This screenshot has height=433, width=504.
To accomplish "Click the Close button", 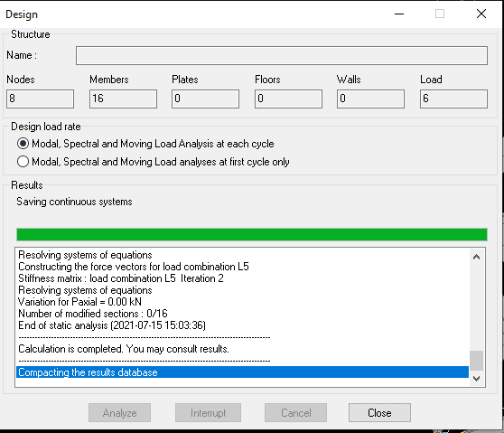I will pyautogui.click(x=379, y=413).
